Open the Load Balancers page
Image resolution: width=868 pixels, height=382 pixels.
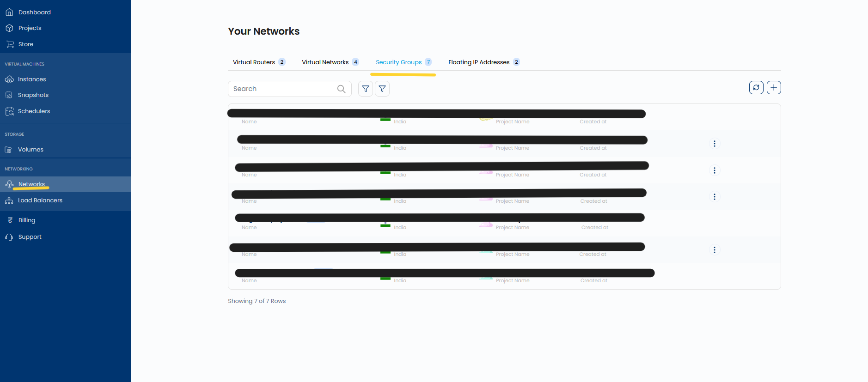coord(40,200)
